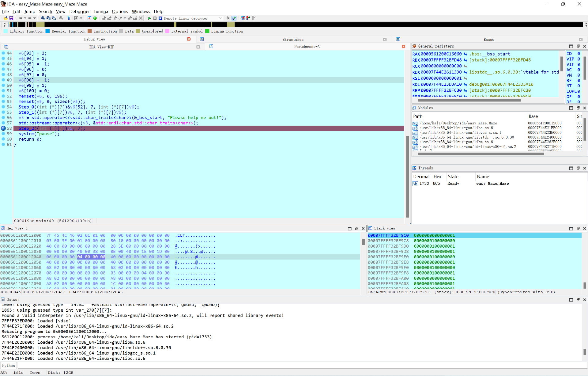Viewport: 588px width, 376px height.
Task: Click the Terminate process stop icon
Action: (x=160, y=18)
